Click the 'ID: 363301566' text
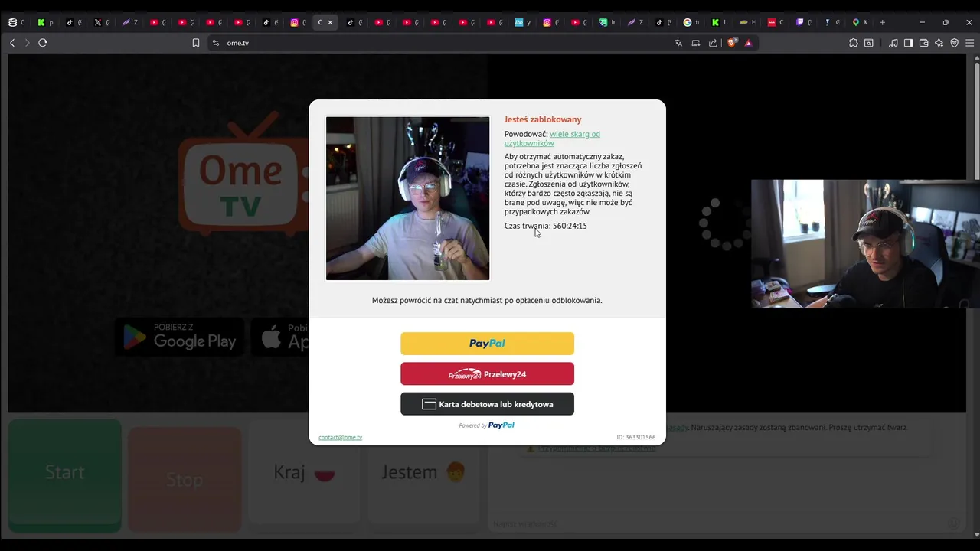Viewport: 980px width, 551px height. point(635,437)
